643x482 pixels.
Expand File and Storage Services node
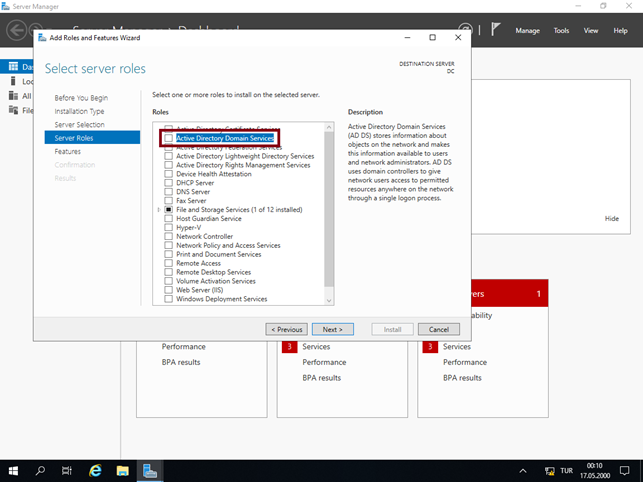coord(159,210)
